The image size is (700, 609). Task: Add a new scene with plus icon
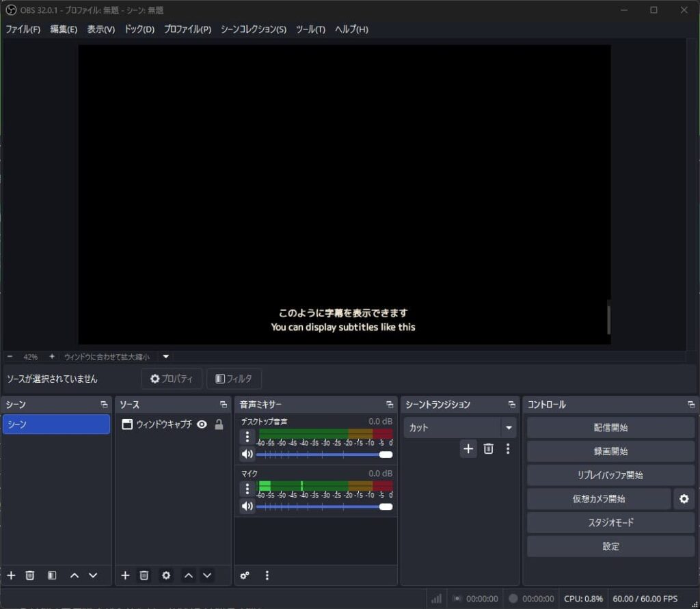11,576
